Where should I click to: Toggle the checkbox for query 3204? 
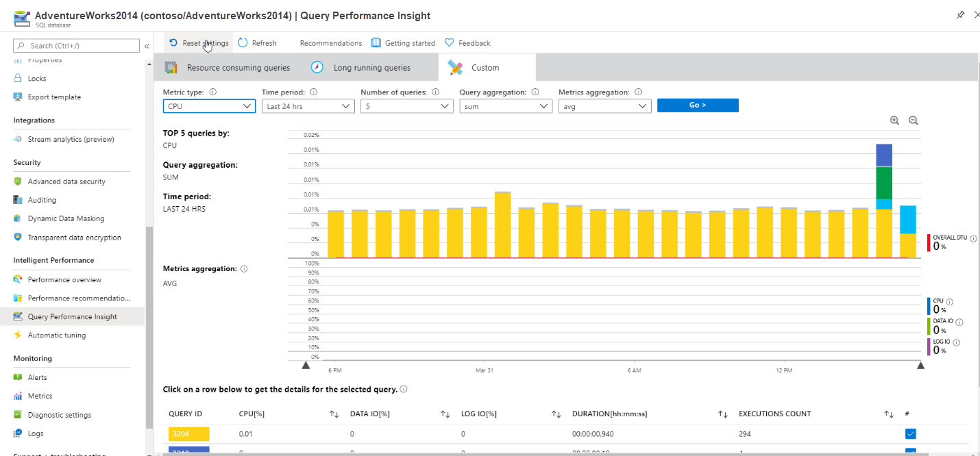pos(909,433)
